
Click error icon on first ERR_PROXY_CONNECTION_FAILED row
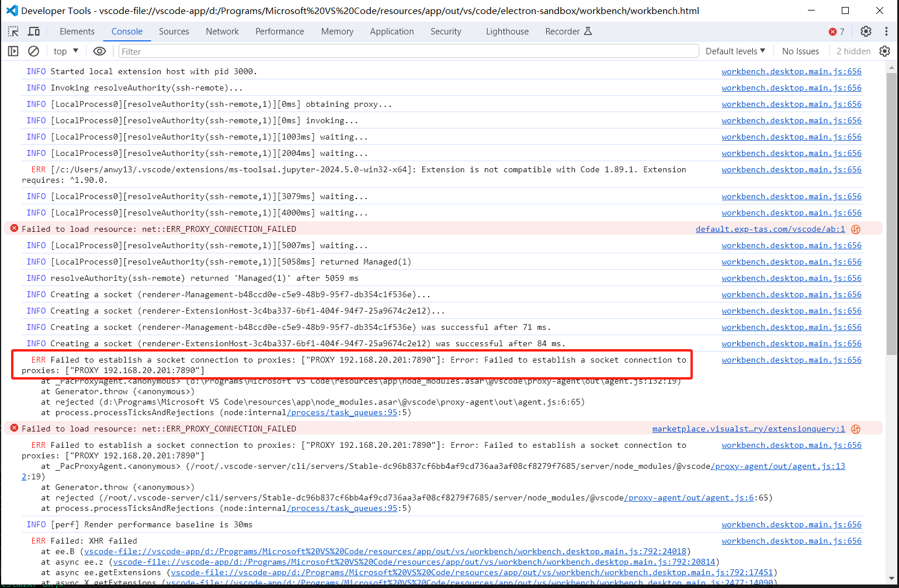pyautogui.click(x=14, y=228)
